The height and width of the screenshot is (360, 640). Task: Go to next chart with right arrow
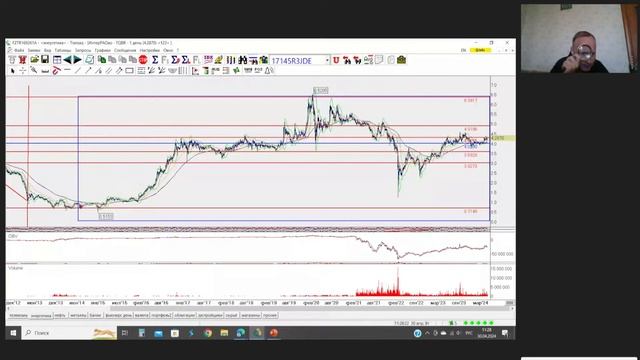coord(77,60)
